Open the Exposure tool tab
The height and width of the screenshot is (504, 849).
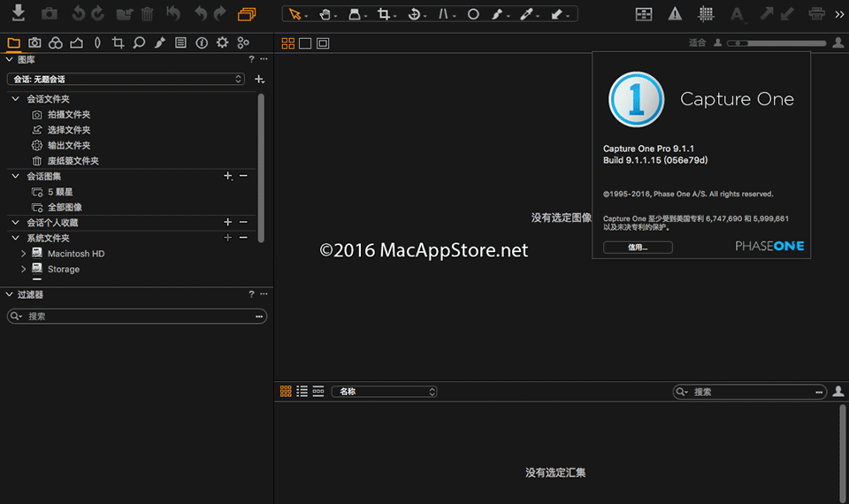(x=76, y=43)
